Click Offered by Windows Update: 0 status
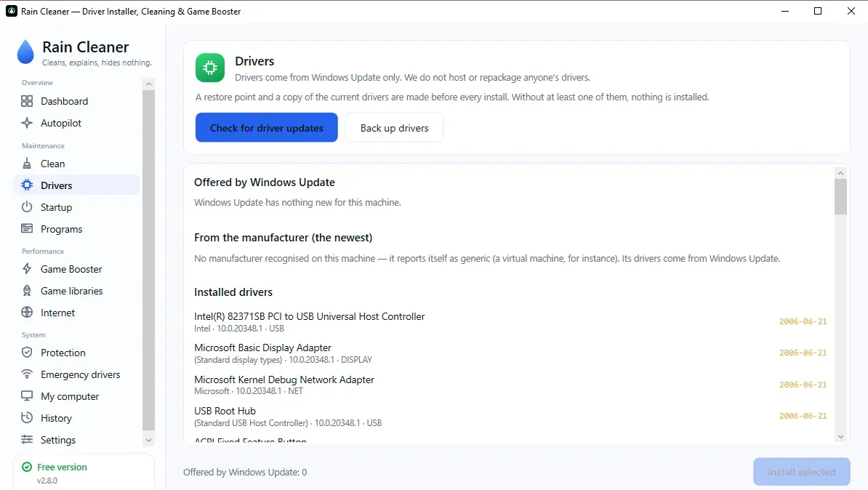 coord(245,472)
